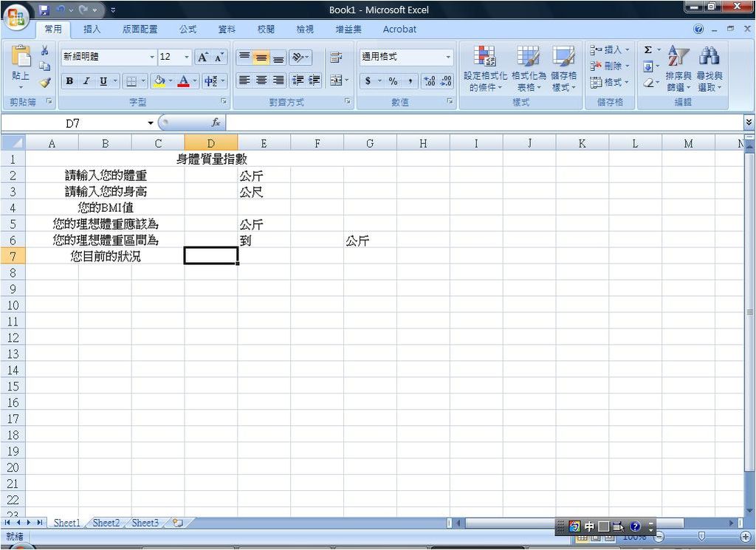
Task: Click the zoom in plus button
Action: click(746, 537)
